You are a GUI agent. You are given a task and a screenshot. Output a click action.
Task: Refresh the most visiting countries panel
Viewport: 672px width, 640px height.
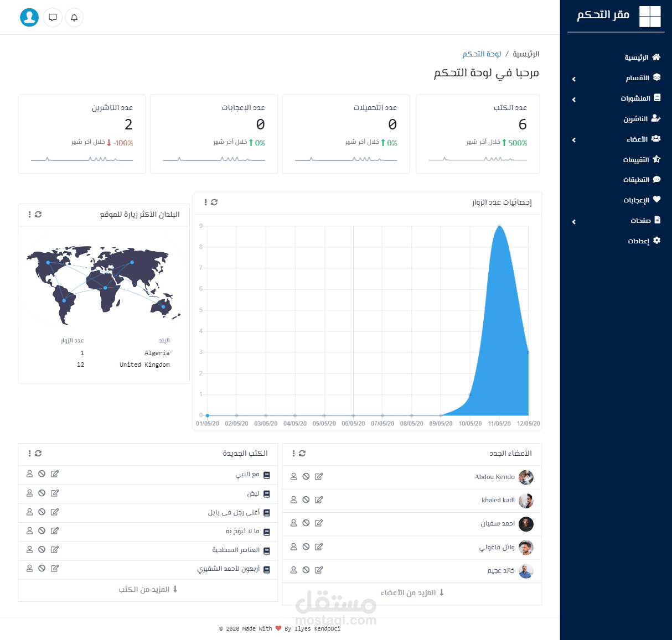click(x=38, y=215)
